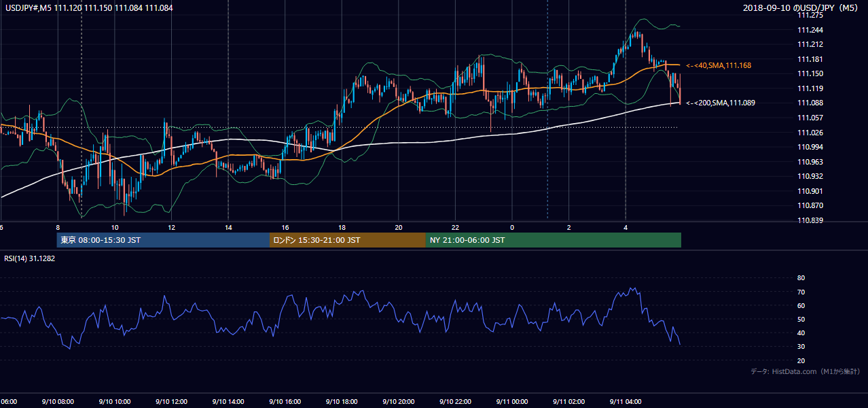Click price axis value 111.150
Screen dimensions: 868x408
810,73
